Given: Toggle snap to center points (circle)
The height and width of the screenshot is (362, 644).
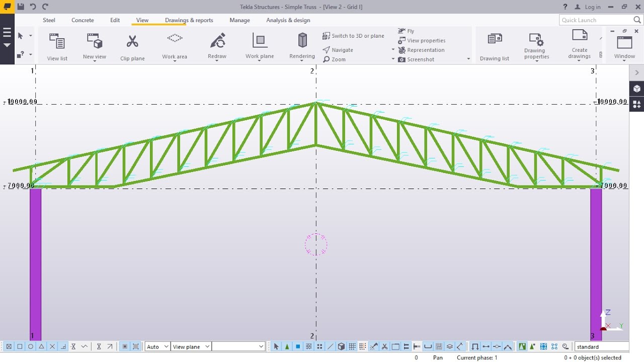Looking at the screenshot, I should [x=31, y=346].
